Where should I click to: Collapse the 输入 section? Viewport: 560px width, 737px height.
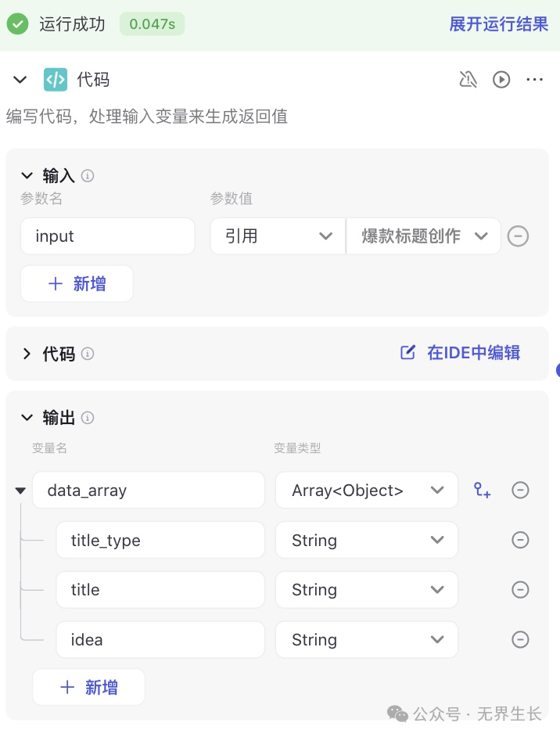(27, 175)
